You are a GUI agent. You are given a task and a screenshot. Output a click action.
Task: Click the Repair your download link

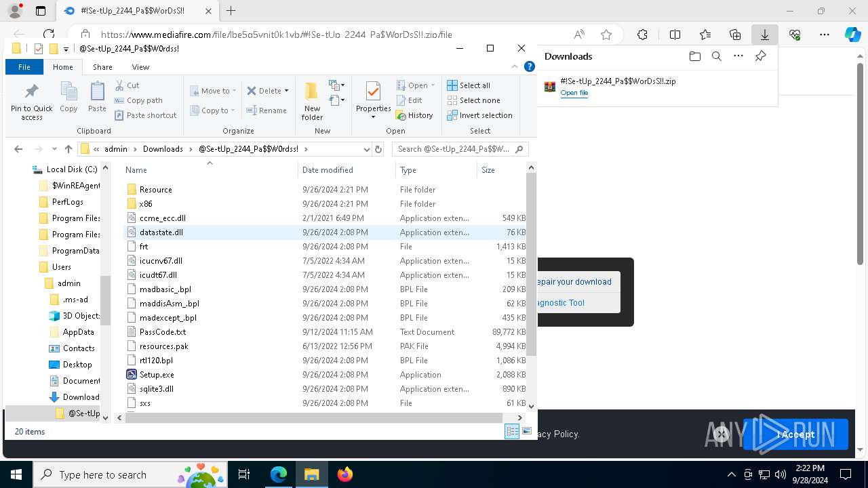point(574,282)
